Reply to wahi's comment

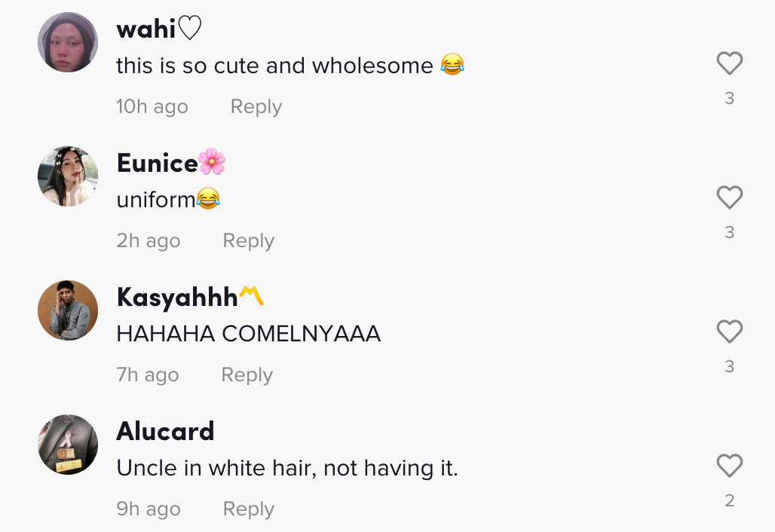coord(256,107)
